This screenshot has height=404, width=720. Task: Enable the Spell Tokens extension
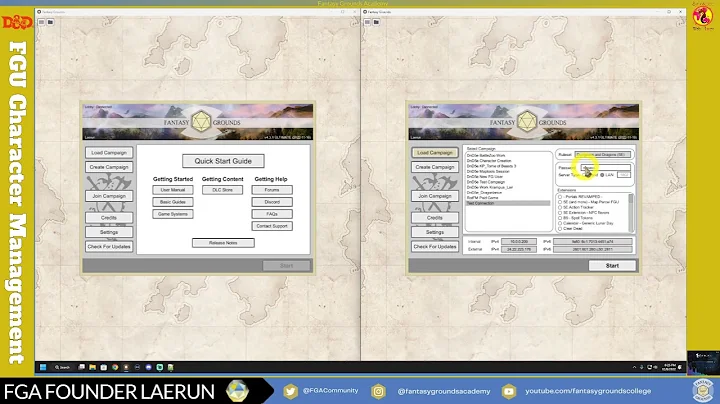point(560,218)
